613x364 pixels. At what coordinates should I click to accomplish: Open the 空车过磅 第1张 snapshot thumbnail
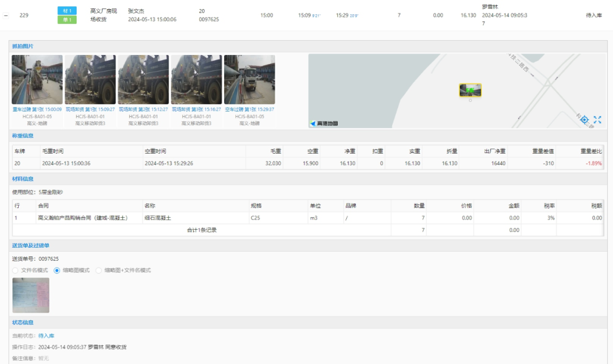point(249,79)
